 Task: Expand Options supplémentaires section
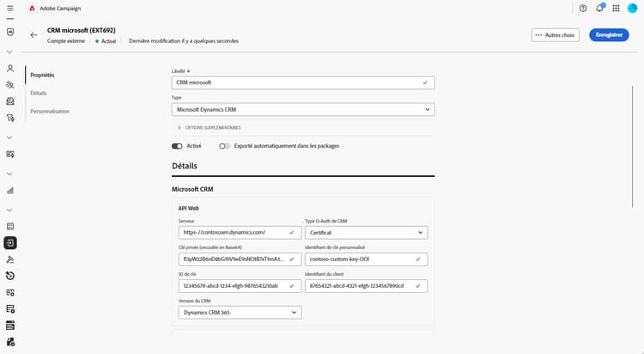[210, 127]
